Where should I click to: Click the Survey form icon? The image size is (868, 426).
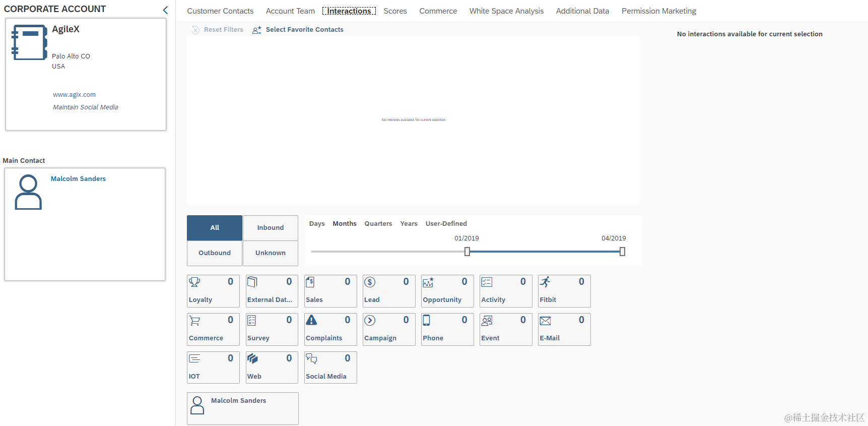click(x=252, y=321)
